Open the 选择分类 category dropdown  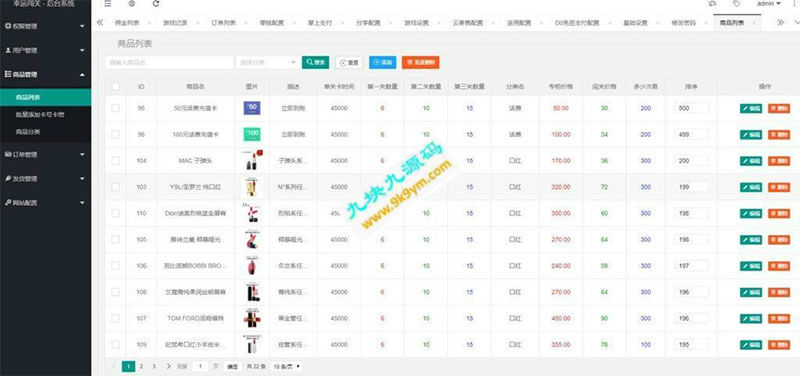pos(267,62)
